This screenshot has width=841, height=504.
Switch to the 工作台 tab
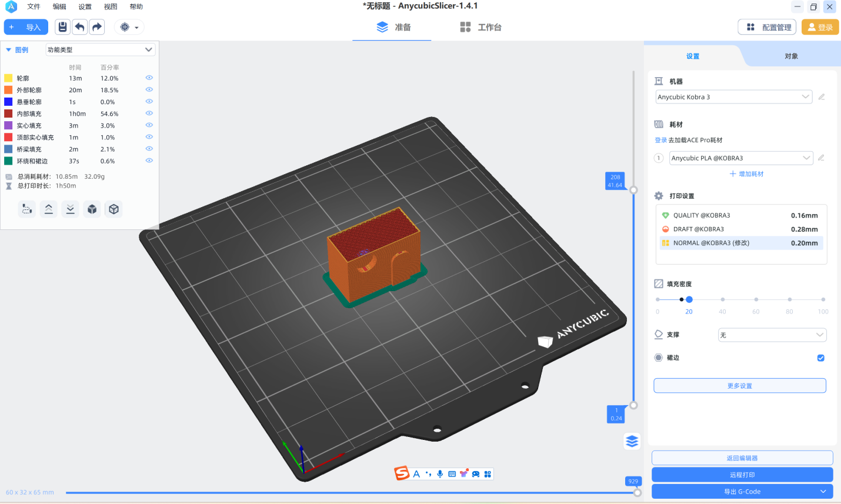coord(480,27)
